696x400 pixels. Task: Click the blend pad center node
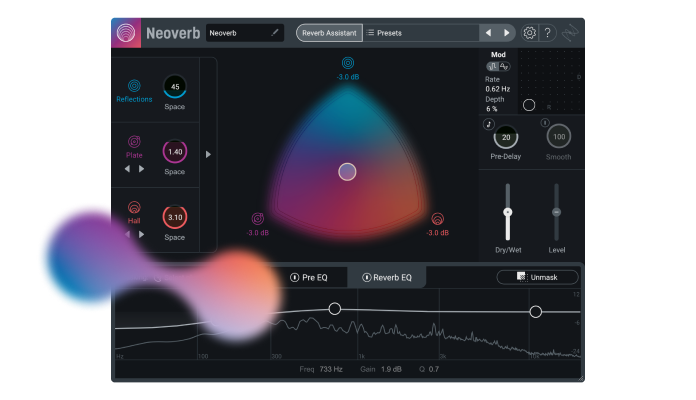tap(347, 172)
